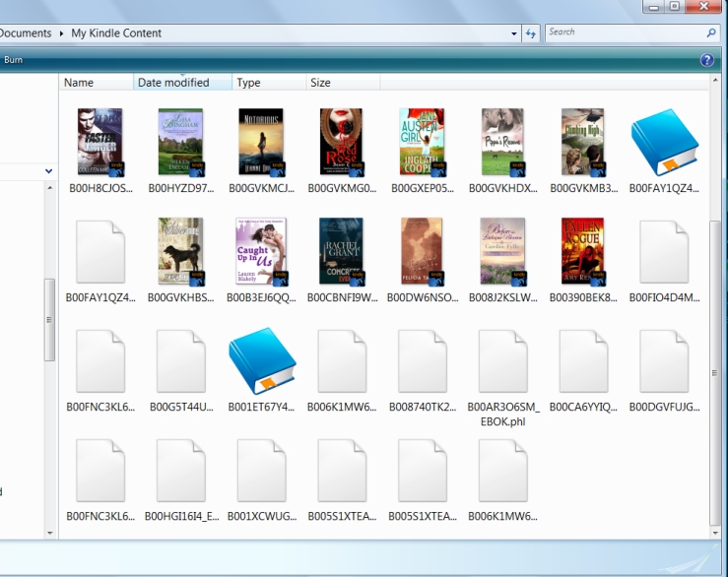Viewport: 728px width, 577px height.
Task: Click My Kindle Content breadcrumb
Action: [x=116, y=33]
